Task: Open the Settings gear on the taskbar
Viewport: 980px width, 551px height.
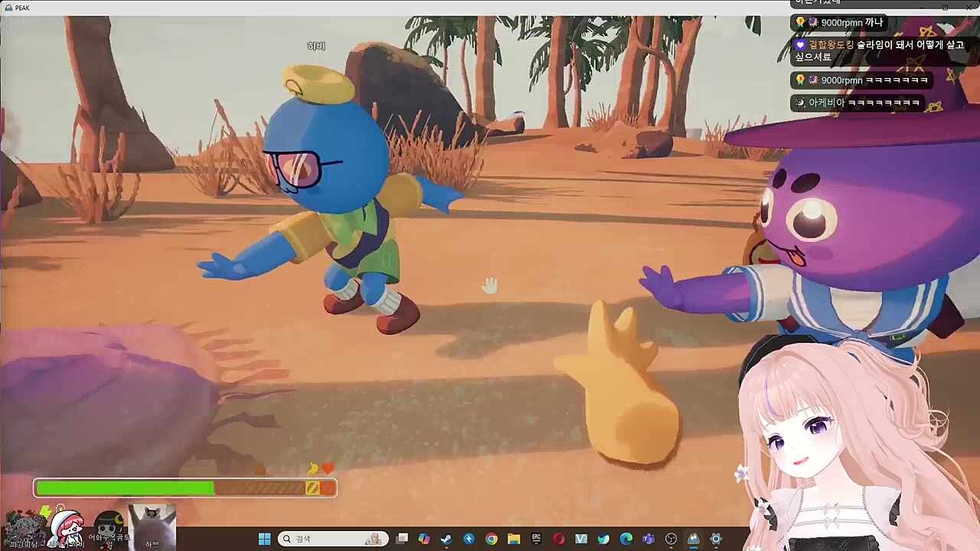Action: pyautogui.click(x=716, y=539)
